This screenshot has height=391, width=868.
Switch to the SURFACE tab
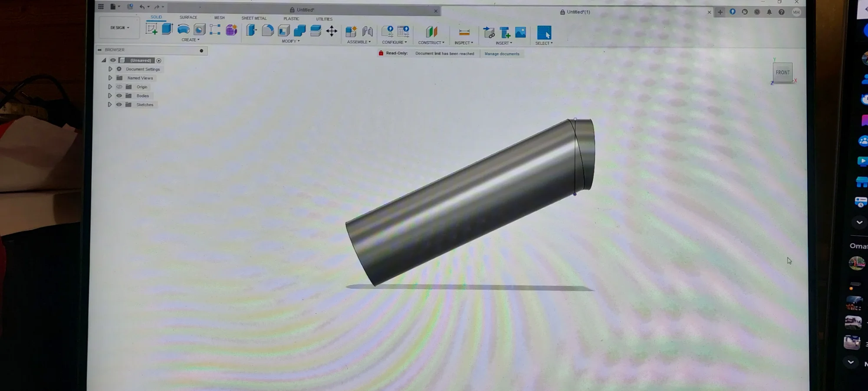[188, 17]
